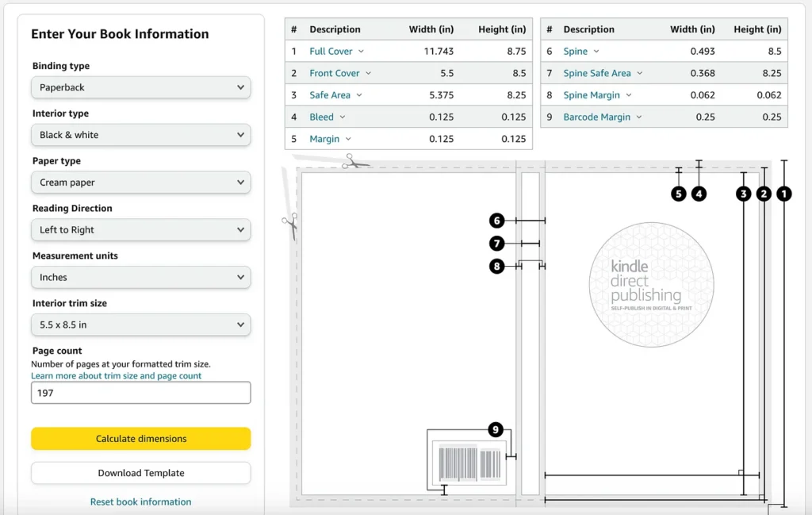The width and height of the screenshot is (812, 515).
Task: Click diagram marker number 1
Action: [x=784, y=194]
